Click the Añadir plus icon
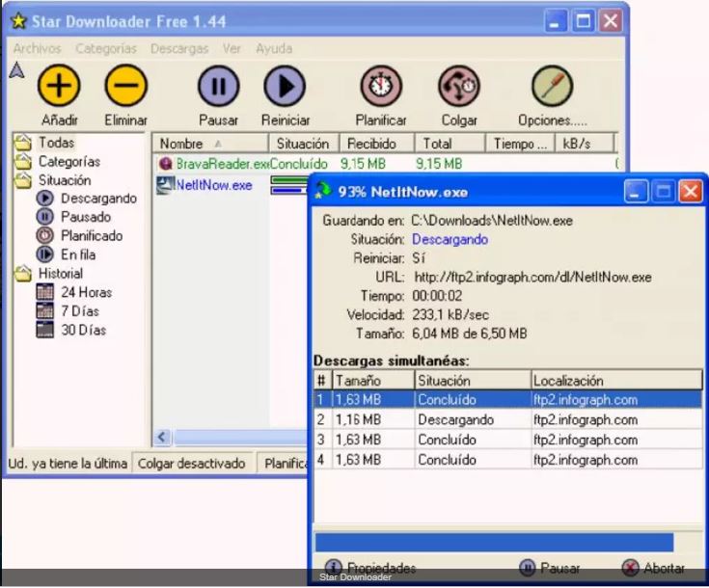709x588 pixels. click(59, 86)
